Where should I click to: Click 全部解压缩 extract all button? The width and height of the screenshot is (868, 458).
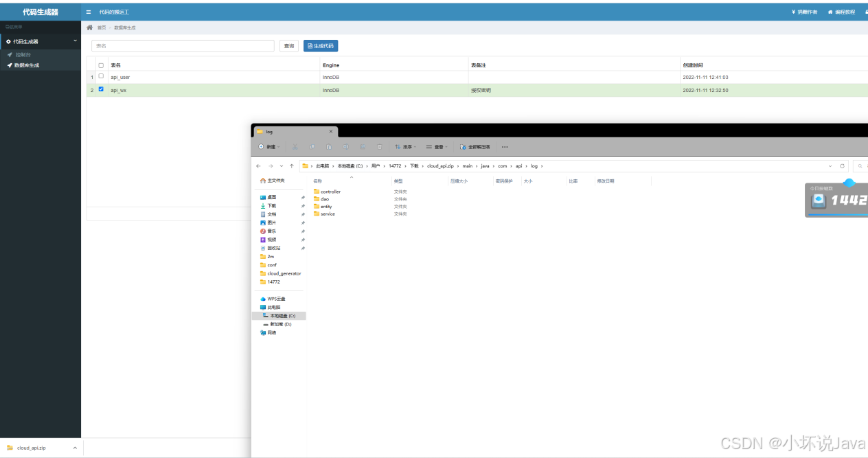coord(475,147)
